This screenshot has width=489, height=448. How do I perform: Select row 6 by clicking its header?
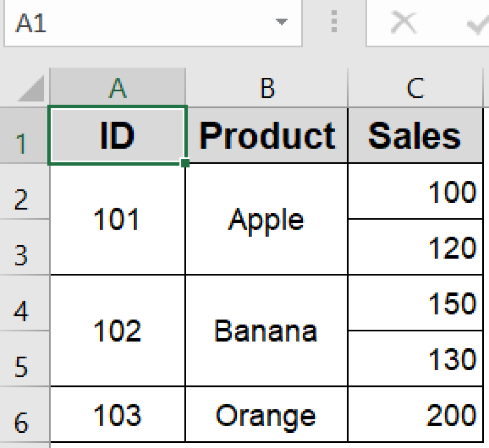(x=25, y=415)
